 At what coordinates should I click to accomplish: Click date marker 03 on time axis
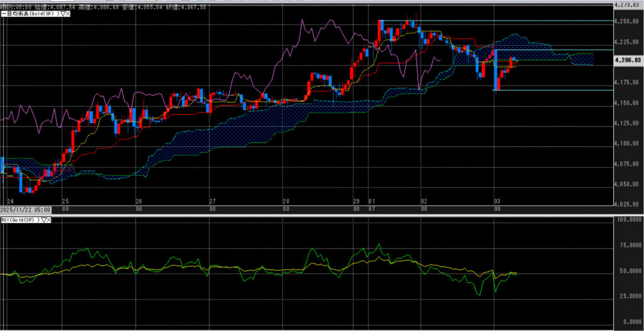pos(496,202)
